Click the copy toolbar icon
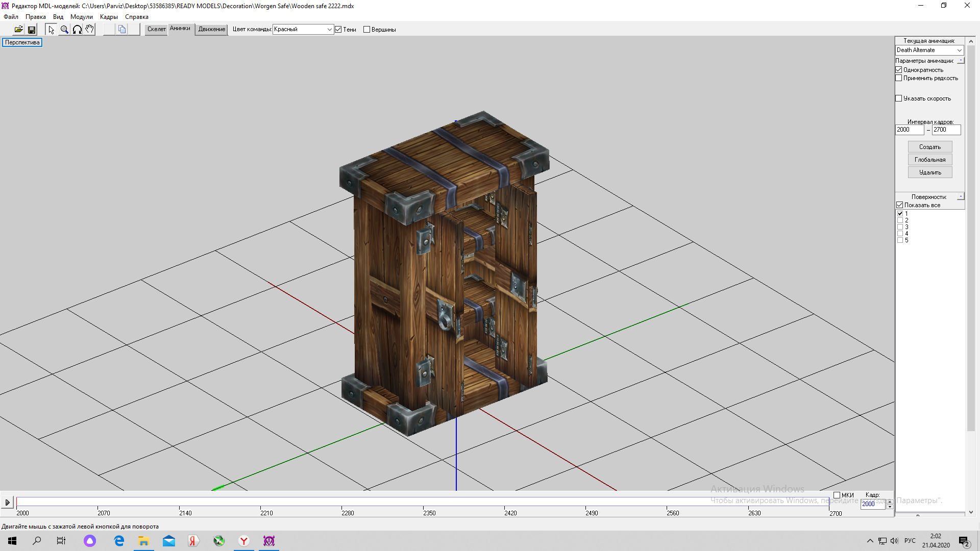This screenshot has height=551, width=980. (122, 30)
